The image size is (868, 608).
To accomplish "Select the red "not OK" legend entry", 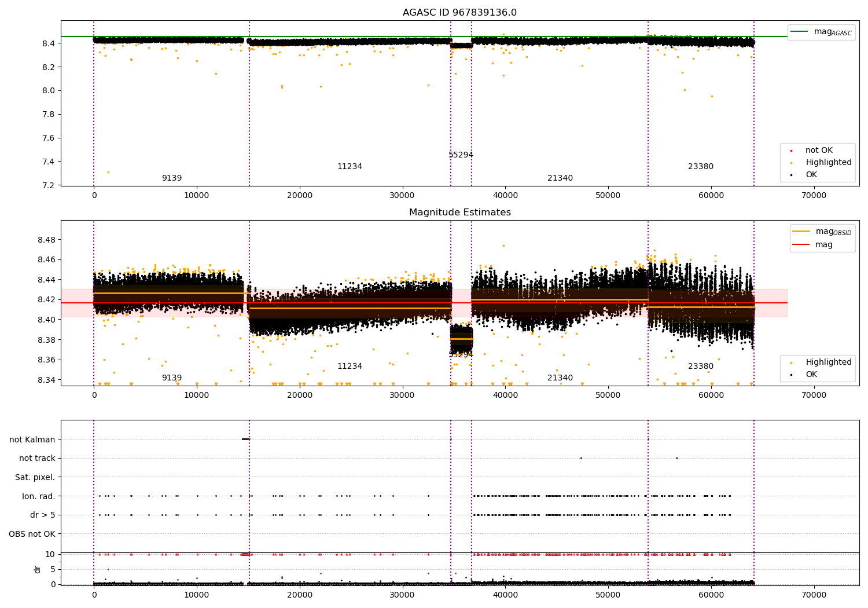I will coord(812,151).
